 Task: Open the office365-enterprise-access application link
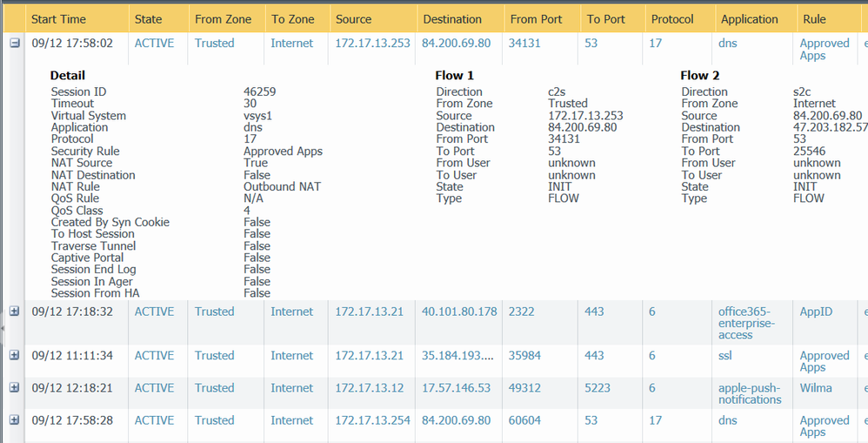(746, 323)
